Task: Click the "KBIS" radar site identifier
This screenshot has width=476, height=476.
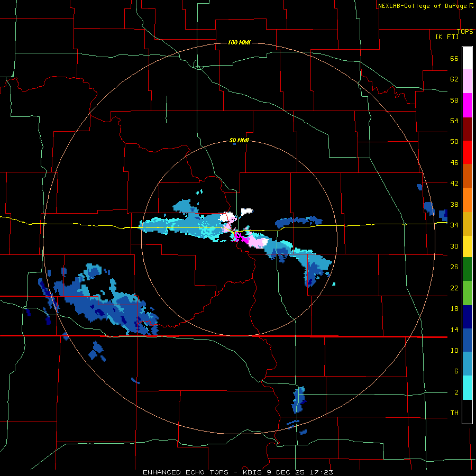Action: (253, 472)
